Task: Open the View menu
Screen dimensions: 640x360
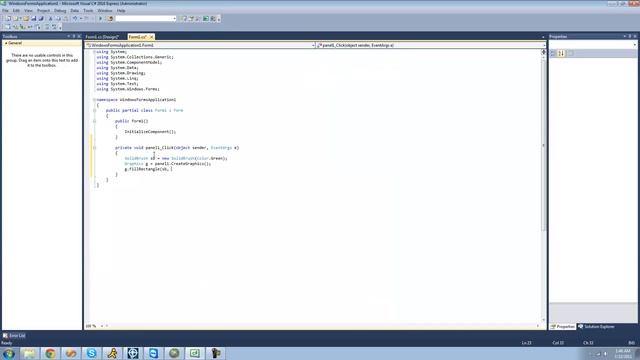Action: 28,11
